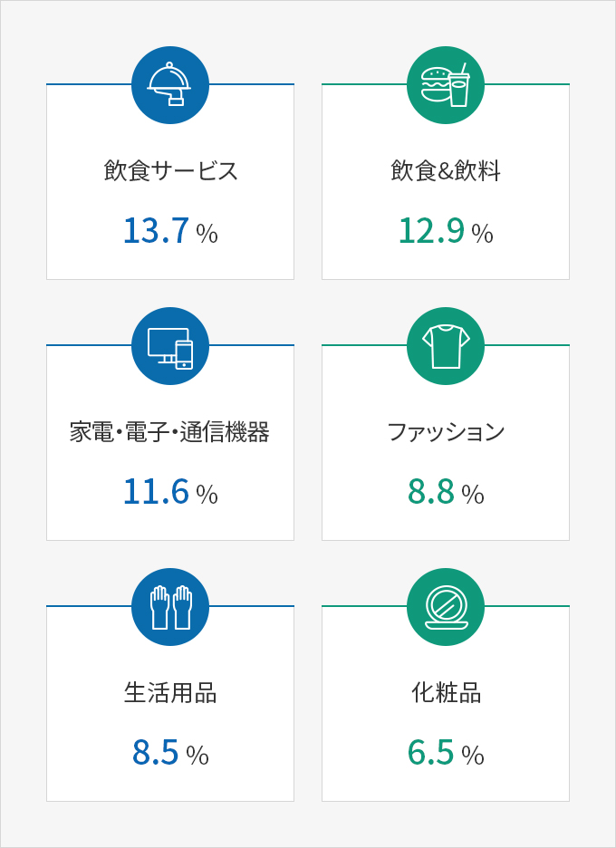616x848 pixels.
Task: Click the 家電・電子・通信機器 label
Action: click(169, 432)
